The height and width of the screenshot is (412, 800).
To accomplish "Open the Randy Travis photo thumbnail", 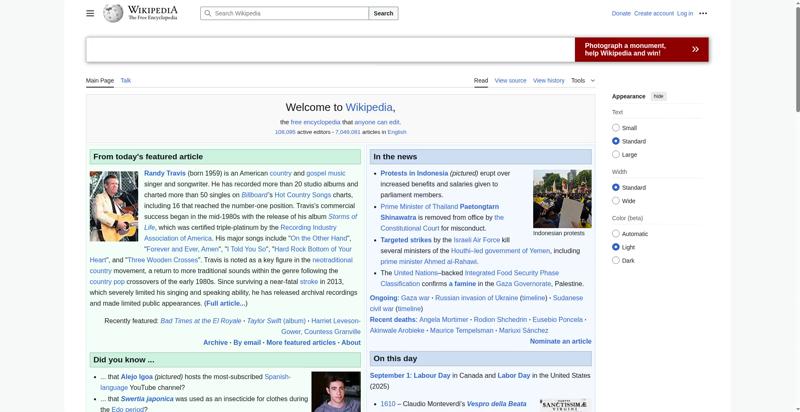I will pyautogui.click(x=114, y=206).
